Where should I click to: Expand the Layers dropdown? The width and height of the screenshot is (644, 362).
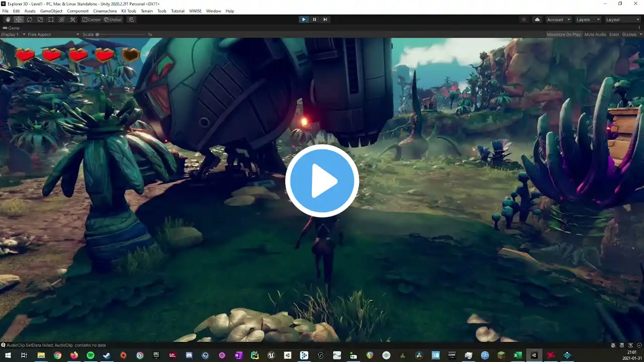(x=587, y=20)
